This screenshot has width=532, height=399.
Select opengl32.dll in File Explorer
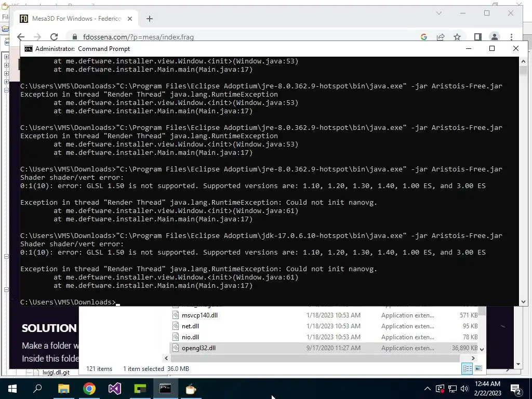198,348
